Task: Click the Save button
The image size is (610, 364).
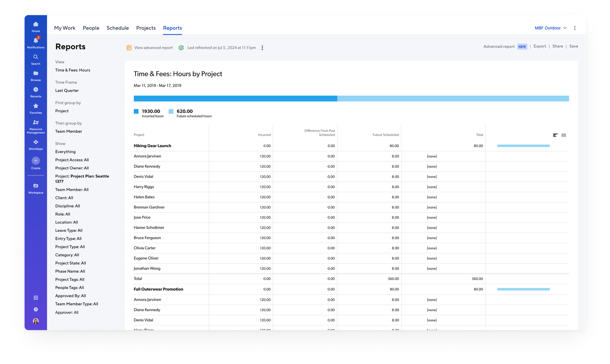Action: tap(574, 46)
